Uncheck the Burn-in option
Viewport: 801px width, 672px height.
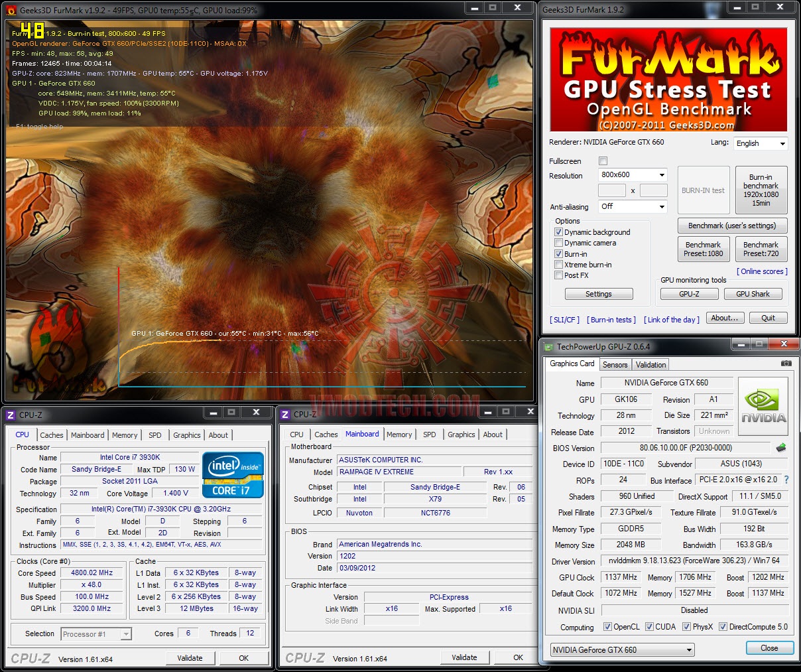tap(558, 254)
